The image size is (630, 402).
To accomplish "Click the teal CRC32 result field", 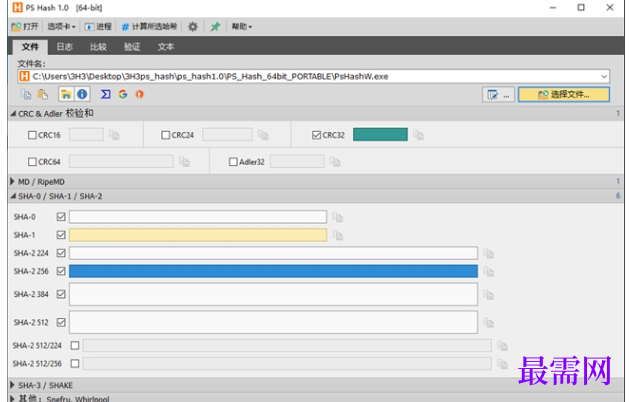I will coord(380,135).
